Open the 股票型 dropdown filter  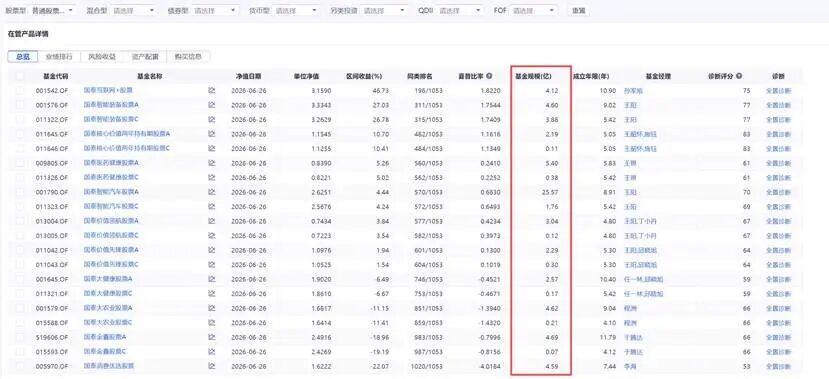[x=52, y=10]
